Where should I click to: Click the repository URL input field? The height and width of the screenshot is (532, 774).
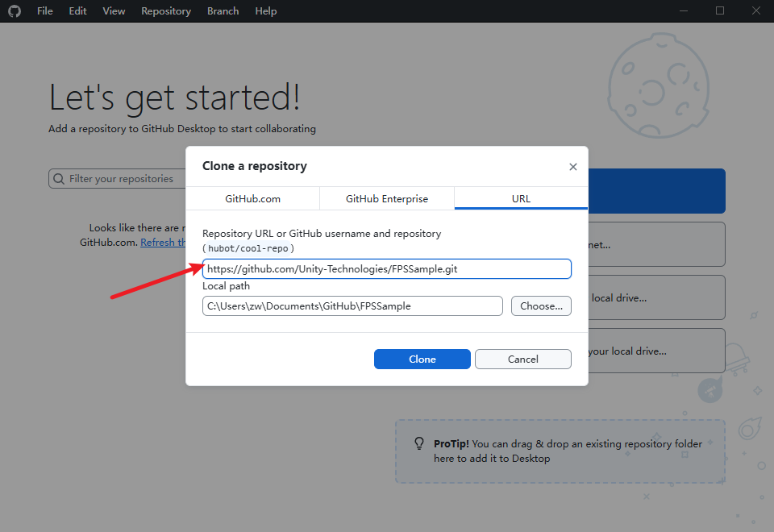tap(387, 268)
